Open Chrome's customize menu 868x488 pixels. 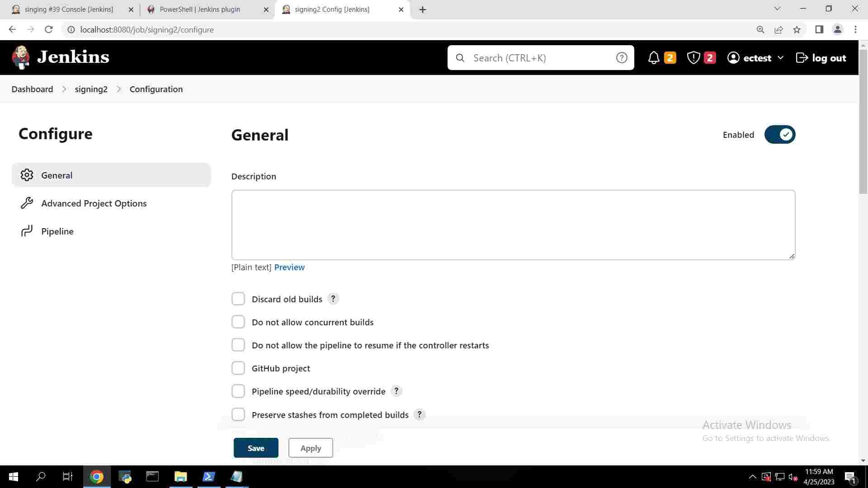point(855,29)
